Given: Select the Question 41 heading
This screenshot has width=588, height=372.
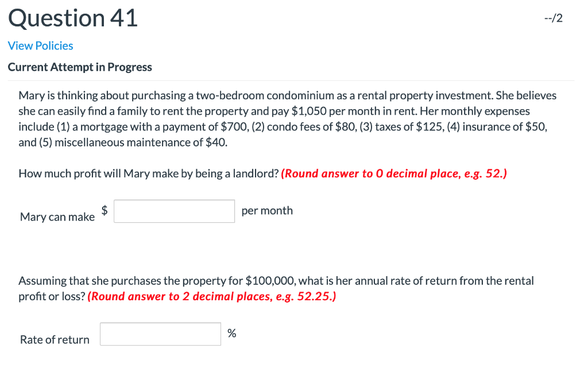Looking at the screenshot, I should [72, 18].
